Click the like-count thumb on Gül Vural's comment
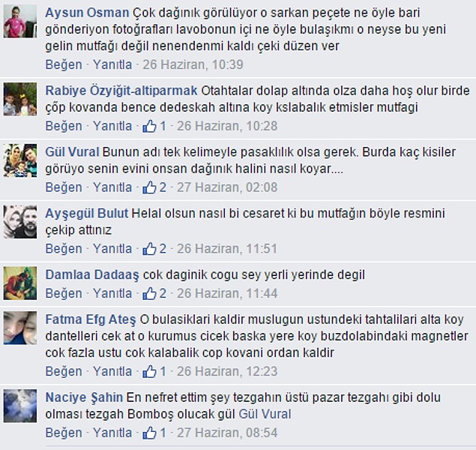The image size is (476, 450). point(149,187)
